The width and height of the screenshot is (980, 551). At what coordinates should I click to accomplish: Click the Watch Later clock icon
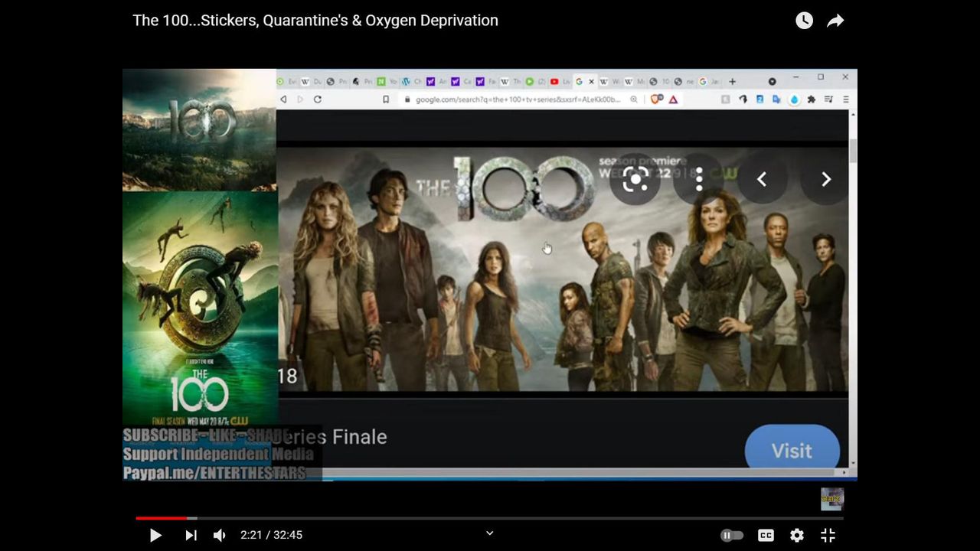click(x=804, y=21)
